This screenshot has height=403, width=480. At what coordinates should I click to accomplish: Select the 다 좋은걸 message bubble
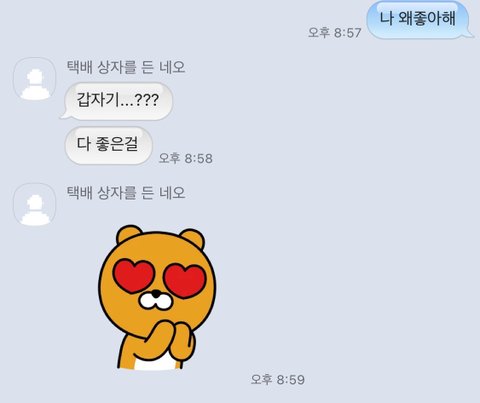point(108,145)
